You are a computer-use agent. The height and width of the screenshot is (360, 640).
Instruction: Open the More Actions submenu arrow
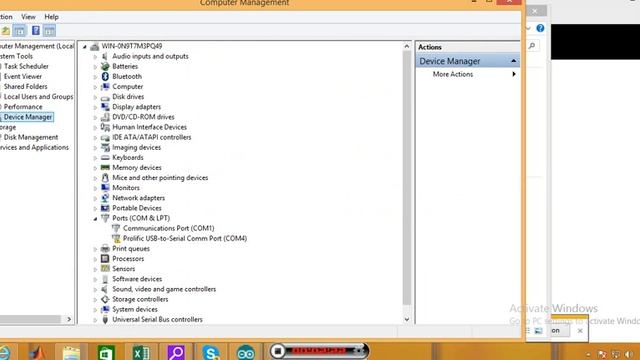click(x=514, y=74)
